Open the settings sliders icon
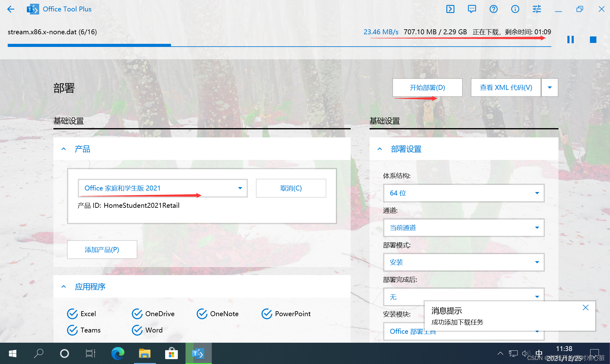This screenshot has height=364, width=610. (x=537, y=9)
